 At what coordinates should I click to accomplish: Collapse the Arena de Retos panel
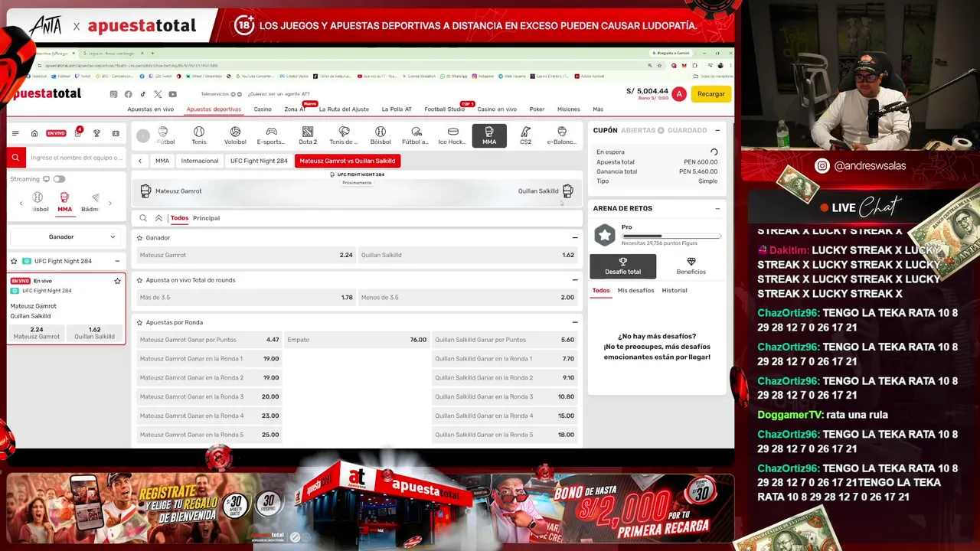tap(717, 208)
